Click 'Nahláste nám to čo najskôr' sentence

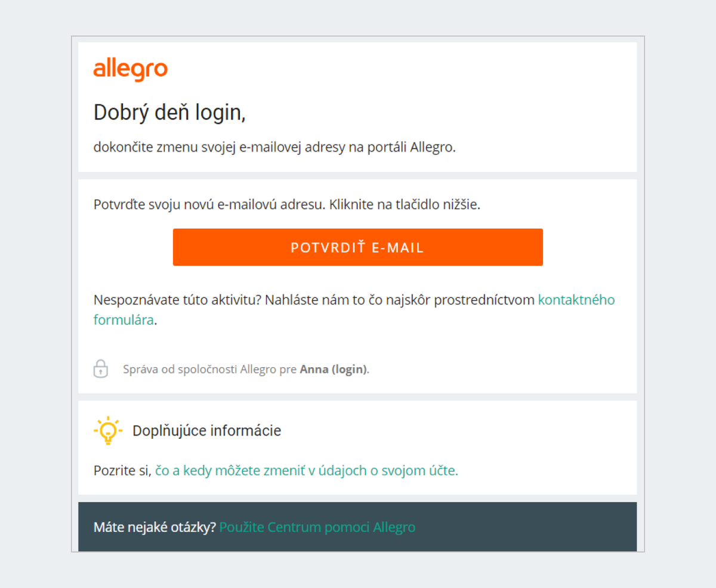(348, 300)
